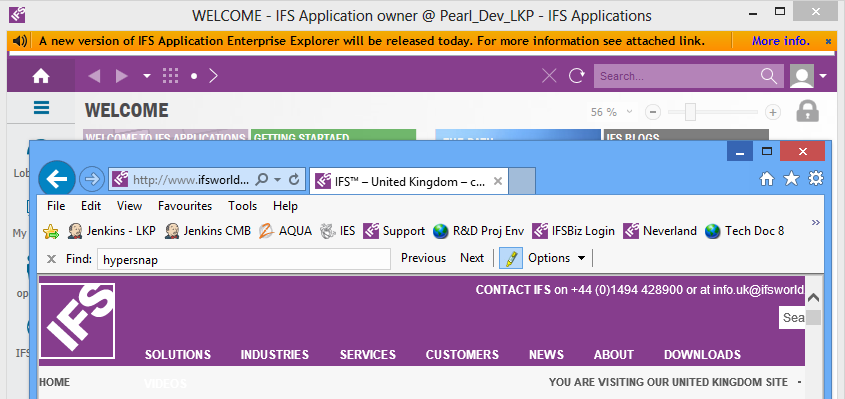This screenshot has height=399, width=845.
Task: Open browser Tools gear icon
Action: point(816,179)
